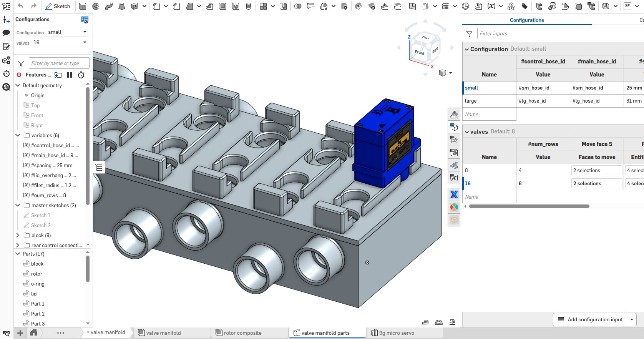Image resolution: width=644 pixels, height=339 pixels.
Task: Select the large configuration row
Action: 489,101
